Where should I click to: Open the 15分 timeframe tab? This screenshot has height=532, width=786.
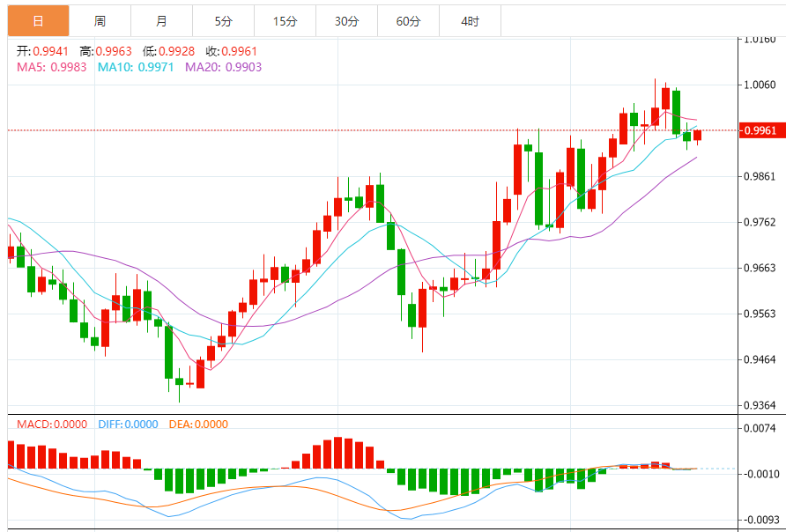[285, 21]
